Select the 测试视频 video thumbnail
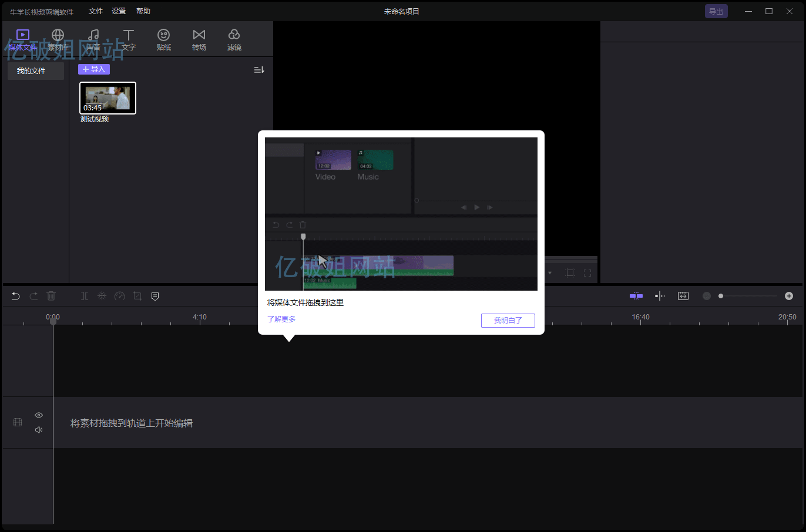806x532 pixels. click(108, 97)
